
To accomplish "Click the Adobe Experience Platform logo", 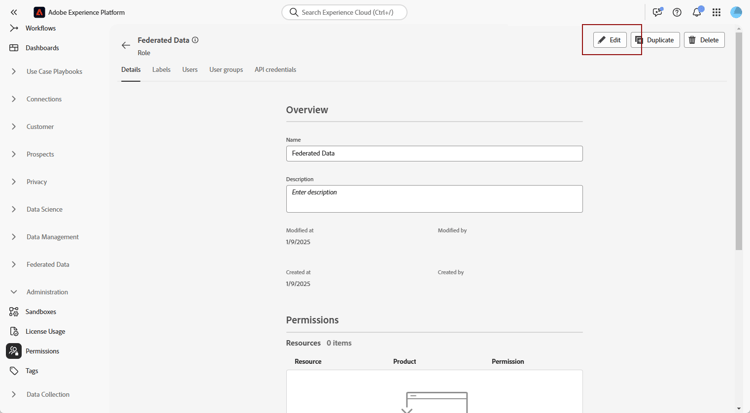I will (39, 12).
